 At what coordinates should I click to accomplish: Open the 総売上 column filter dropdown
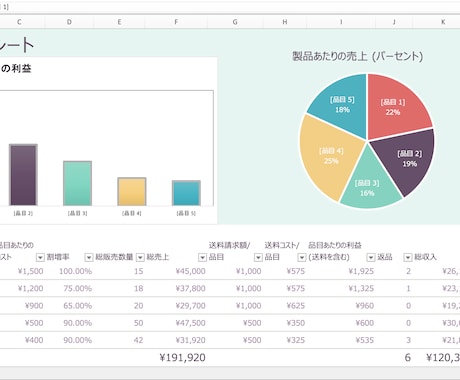[x=202, y=257]
